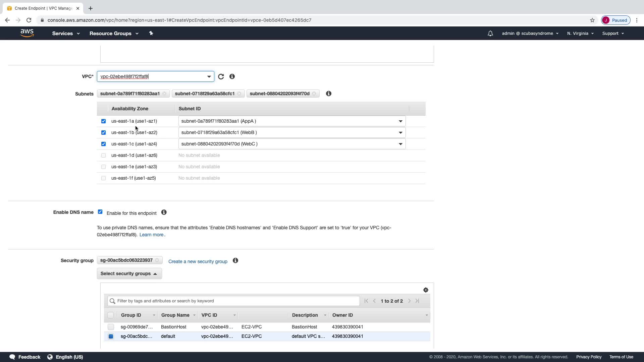Click the Learn more link

tap(151, 235)
